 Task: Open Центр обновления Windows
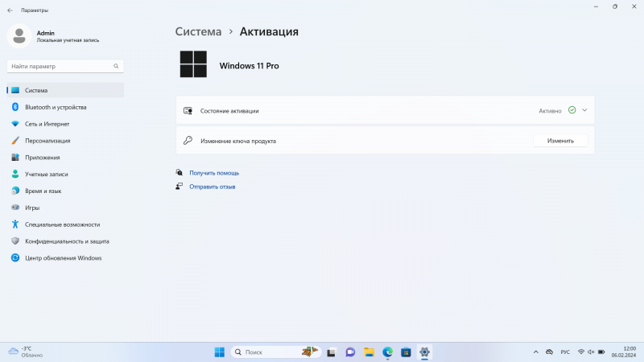(65, 258)
